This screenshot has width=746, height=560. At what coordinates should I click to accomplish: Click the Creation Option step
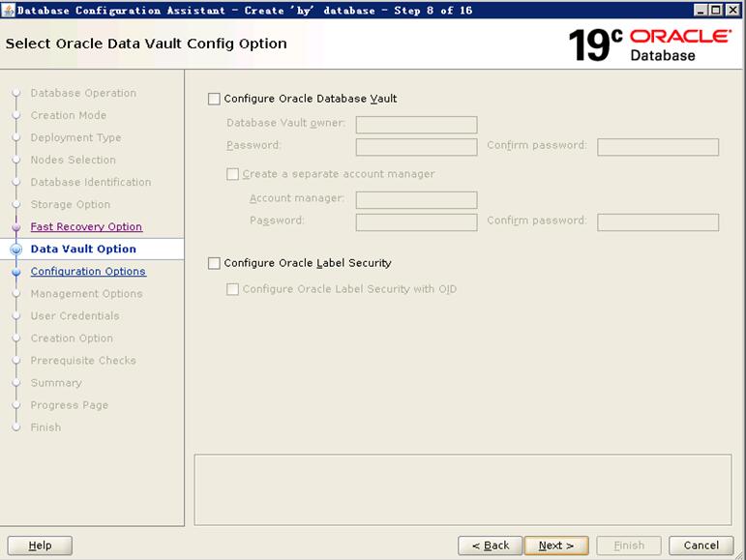72,339
